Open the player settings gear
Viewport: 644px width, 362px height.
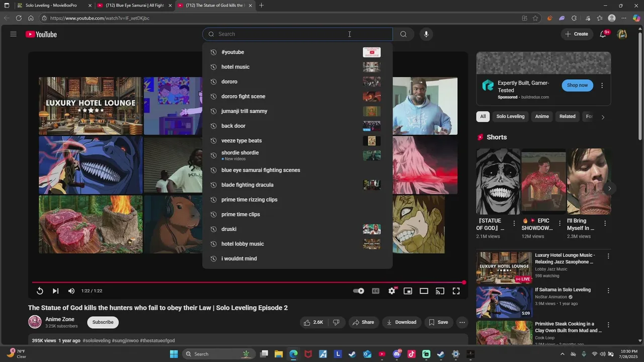click(392, 291)
